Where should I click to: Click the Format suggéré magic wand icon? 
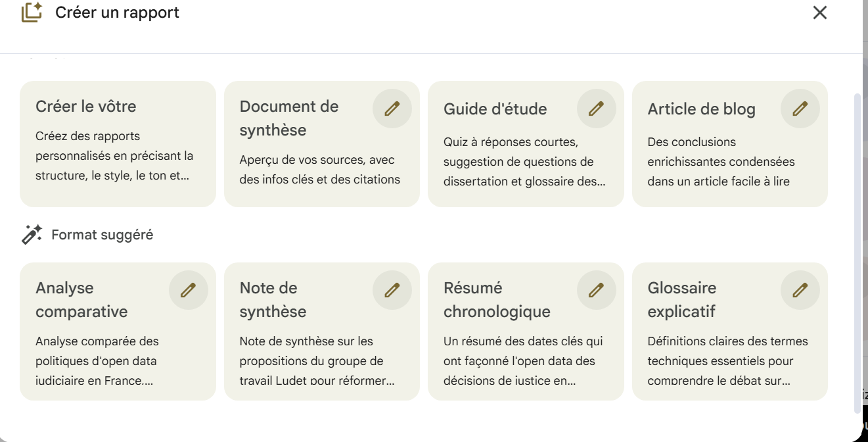pyautogui.click(x=32, y=235)
